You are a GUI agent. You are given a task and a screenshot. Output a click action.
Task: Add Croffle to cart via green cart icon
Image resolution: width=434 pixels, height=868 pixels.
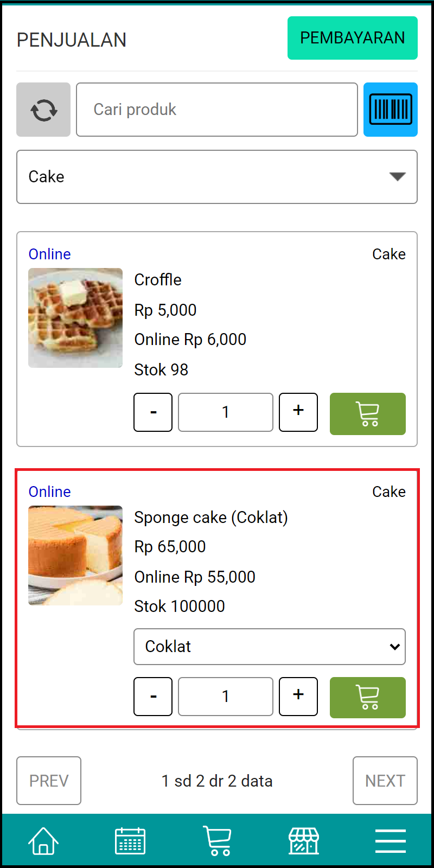click(x=367, y=414)
